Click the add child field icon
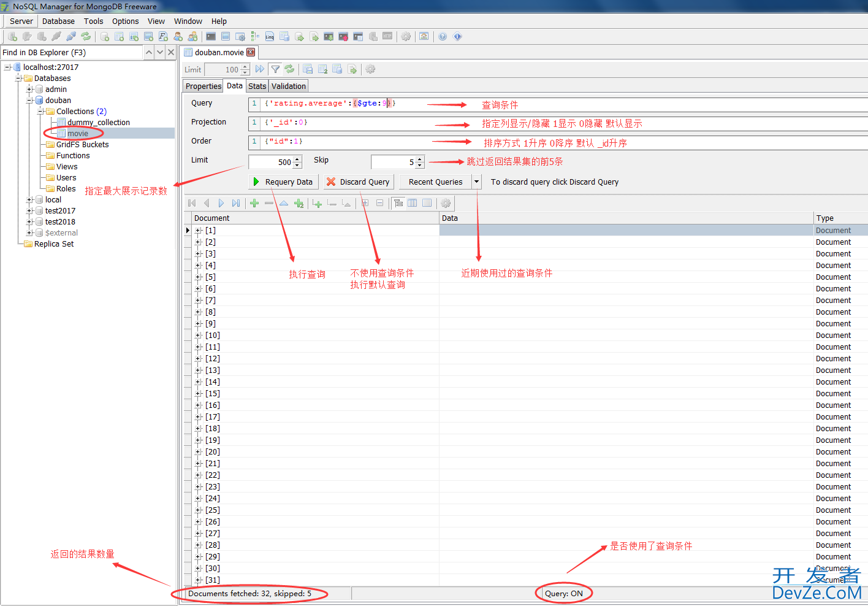This screenshot has height=606, width=868. [318, 203]
